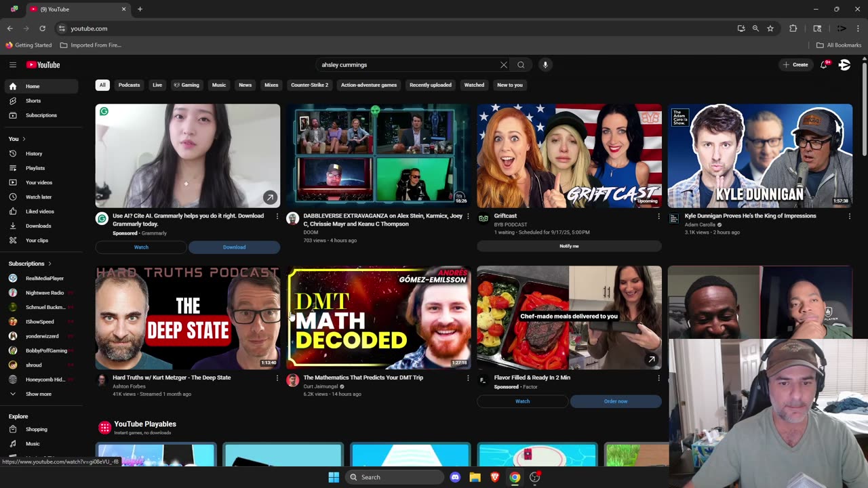Open Shopping under Explore
The image size is (868, 488).
pos(42,429)
